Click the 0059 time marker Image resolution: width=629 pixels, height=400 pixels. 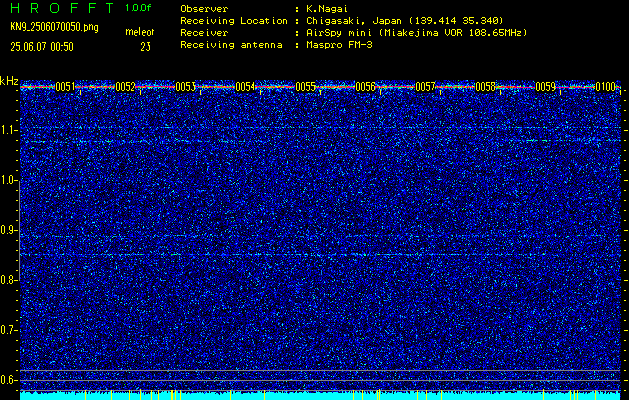[546, 87]
